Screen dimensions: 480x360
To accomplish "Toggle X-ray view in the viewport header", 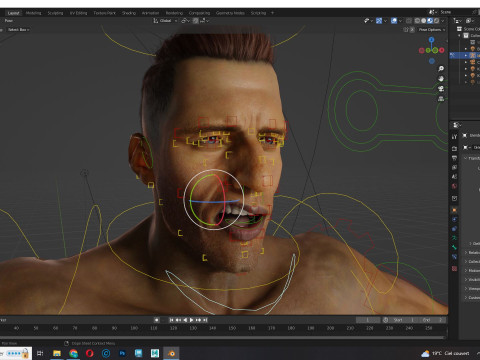I will [x=409, y=21].
